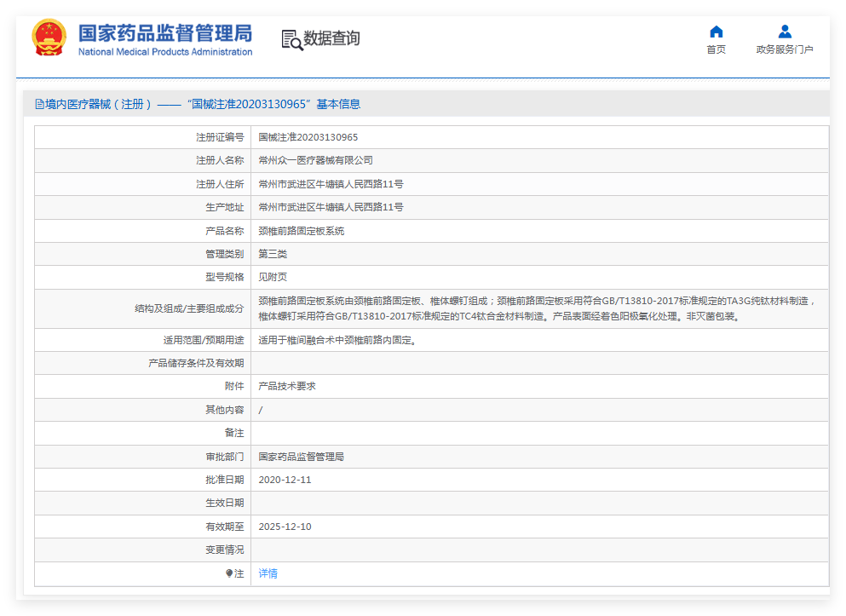Click the 注册人住所 row label
This screenshot has height=616, width=846.
[x=220, y=185]
